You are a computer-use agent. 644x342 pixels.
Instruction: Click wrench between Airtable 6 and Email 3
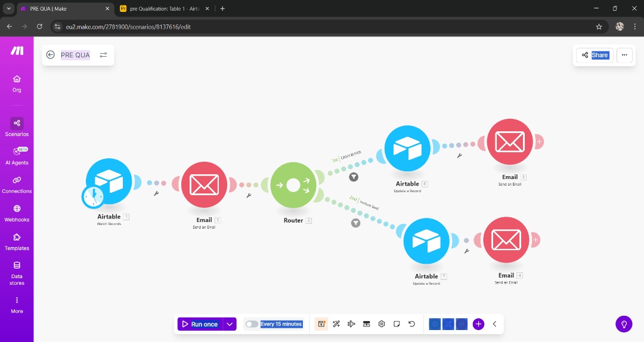460,155
